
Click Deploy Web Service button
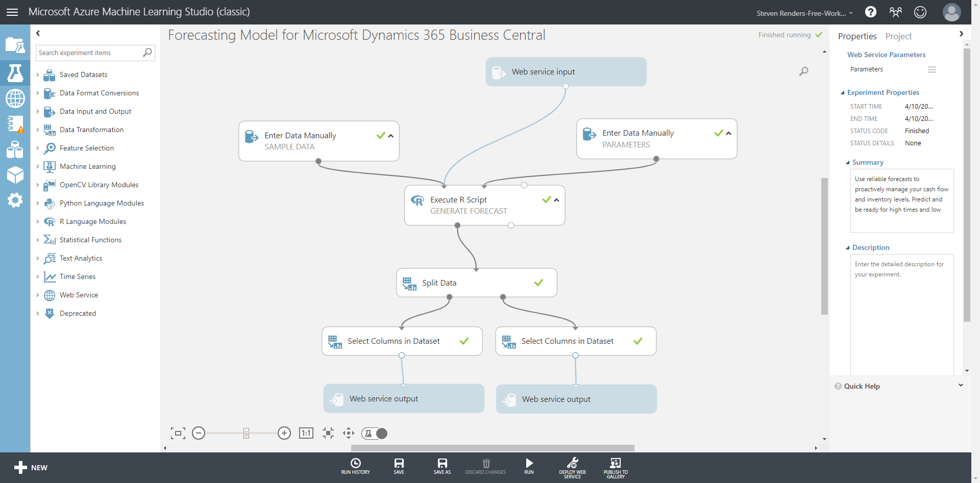573,468
